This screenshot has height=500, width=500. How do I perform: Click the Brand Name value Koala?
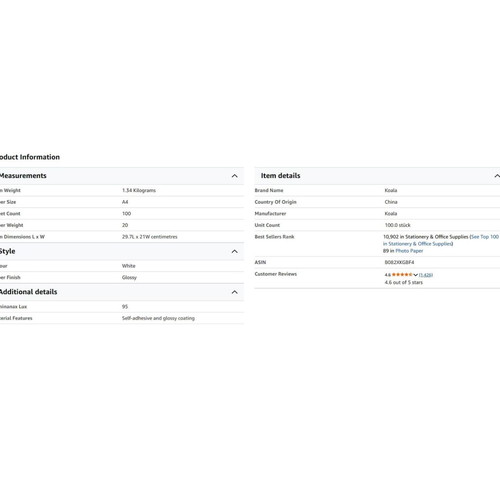(391, 190)
